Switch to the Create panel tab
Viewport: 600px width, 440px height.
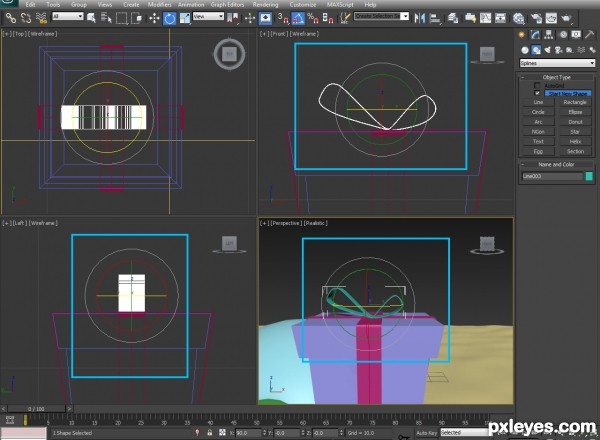point(522,35)
